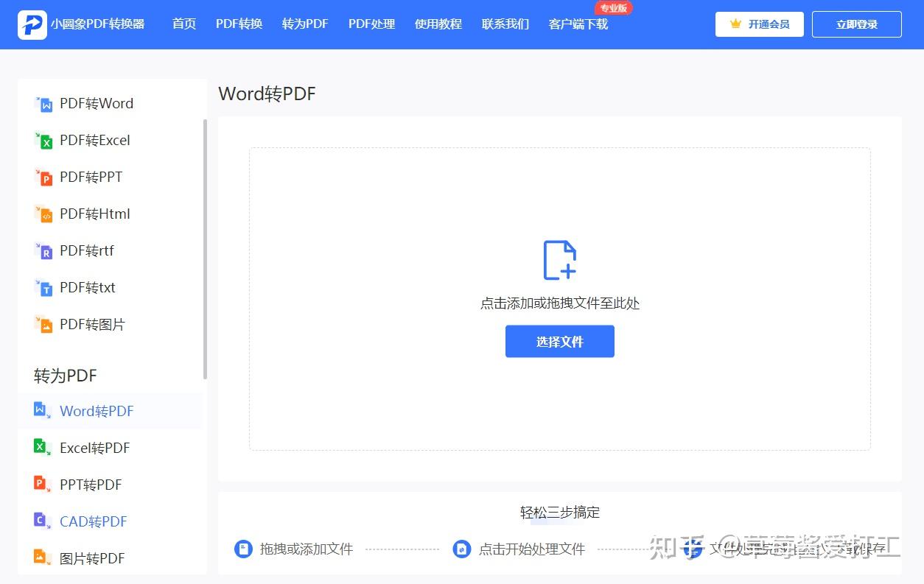Click the crown icon on 开通会员
The height and width of the screenshot is (584, 924).
tap(735, 24)
